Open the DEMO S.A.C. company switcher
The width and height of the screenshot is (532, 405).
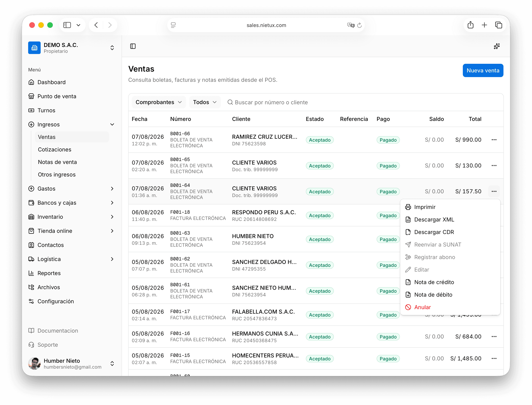click(x=112, y=48)
